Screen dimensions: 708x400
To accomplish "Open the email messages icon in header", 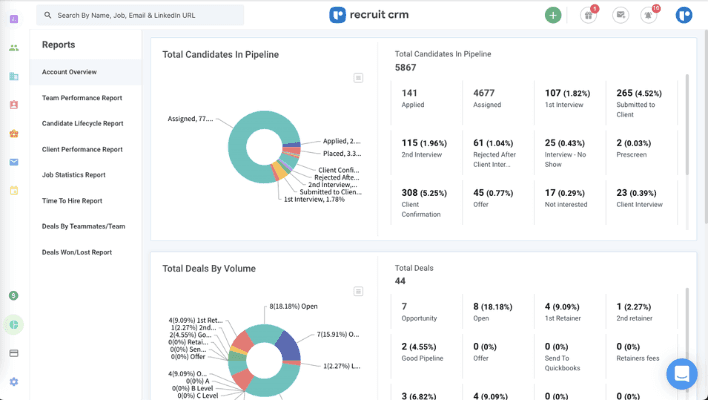I will 621,15.
